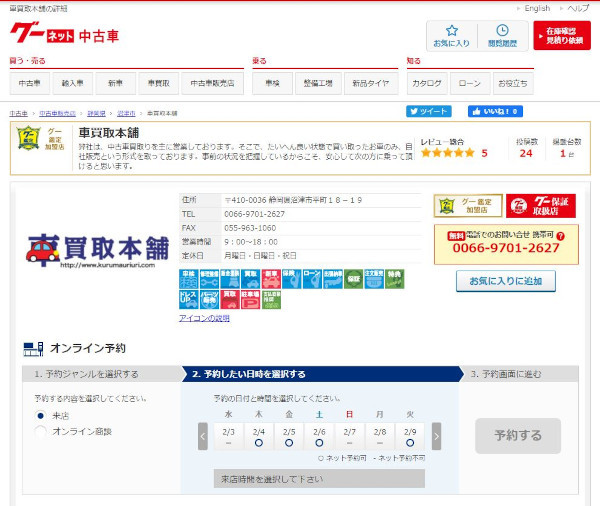Show next week in date picker
This screenshot has width=600, height=506.
435,436
